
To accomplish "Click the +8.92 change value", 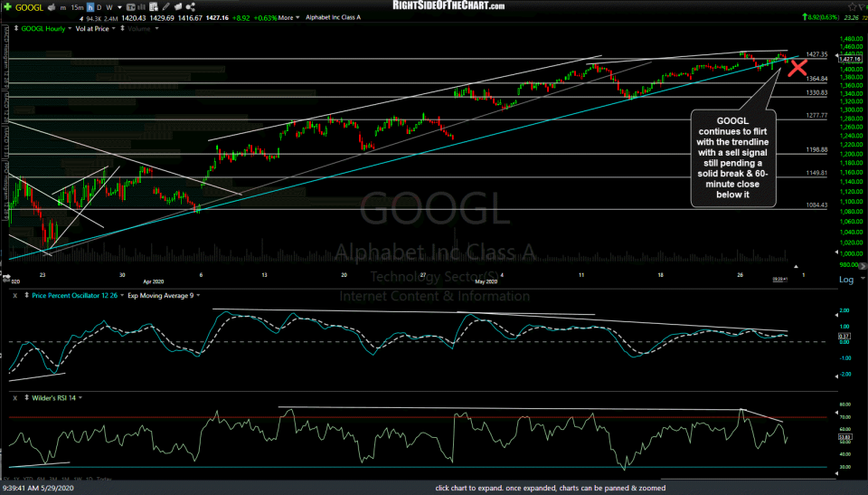I will click(241, 18).
